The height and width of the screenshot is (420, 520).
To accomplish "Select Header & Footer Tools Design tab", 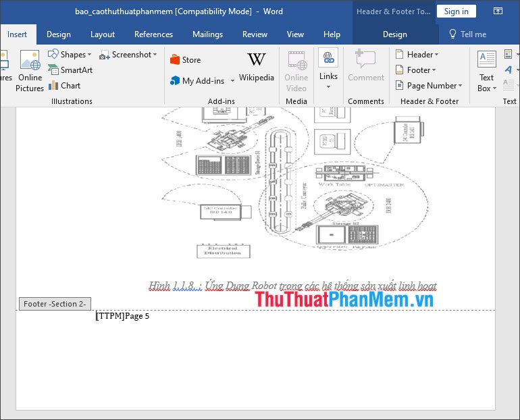I will tap(394, 34).
